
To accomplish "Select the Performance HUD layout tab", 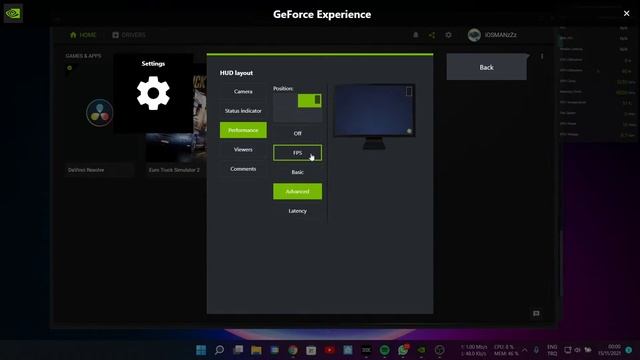I will 243,130.
